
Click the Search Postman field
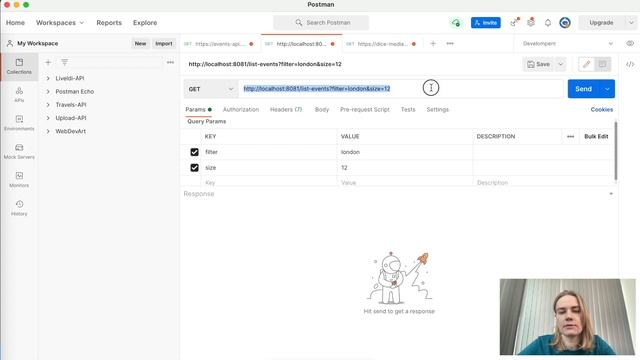(x=321, y=23)
